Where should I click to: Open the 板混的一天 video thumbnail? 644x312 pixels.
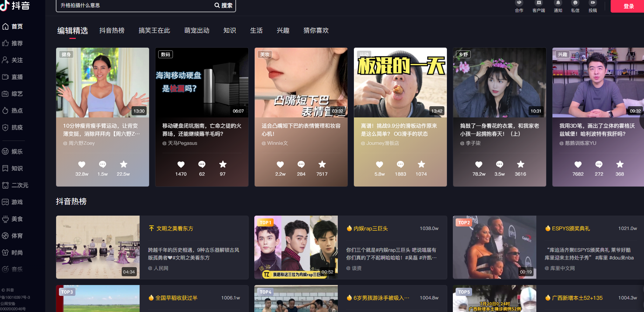coord(400,82)
